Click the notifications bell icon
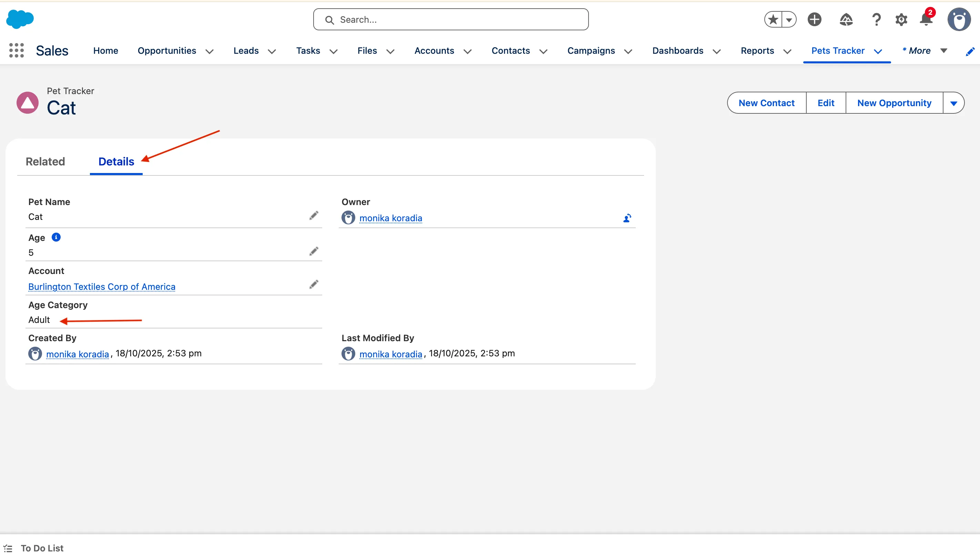This screenshot has width=980, height=559. coord(926,20)
